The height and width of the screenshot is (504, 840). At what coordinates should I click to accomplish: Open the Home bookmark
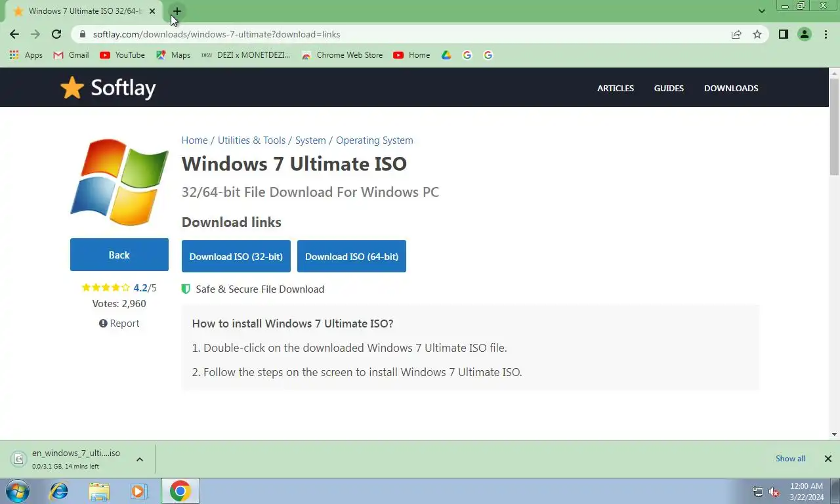(411, 55)
